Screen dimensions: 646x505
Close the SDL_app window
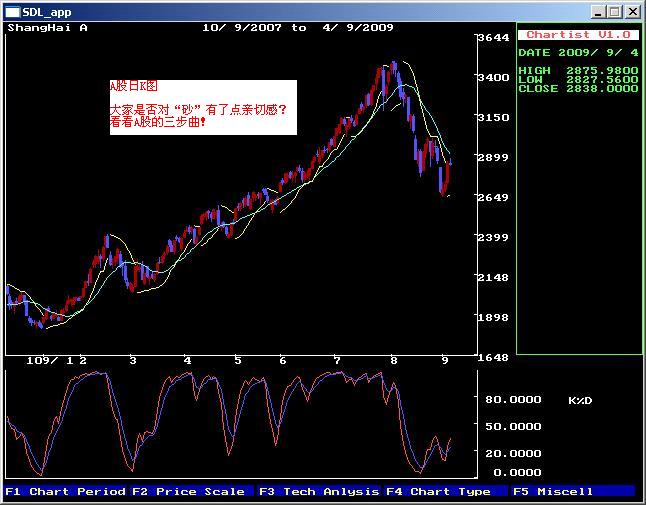[632, 12]
